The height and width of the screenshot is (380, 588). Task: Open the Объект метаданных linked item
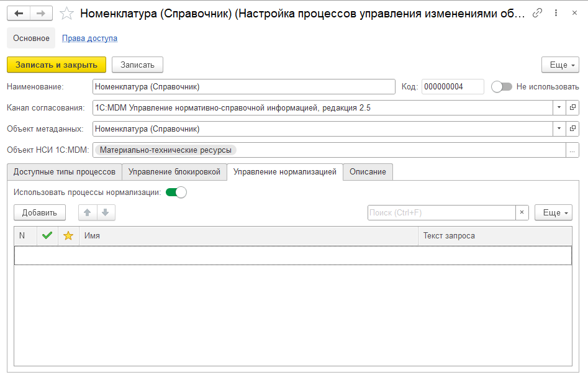point(572,129)
